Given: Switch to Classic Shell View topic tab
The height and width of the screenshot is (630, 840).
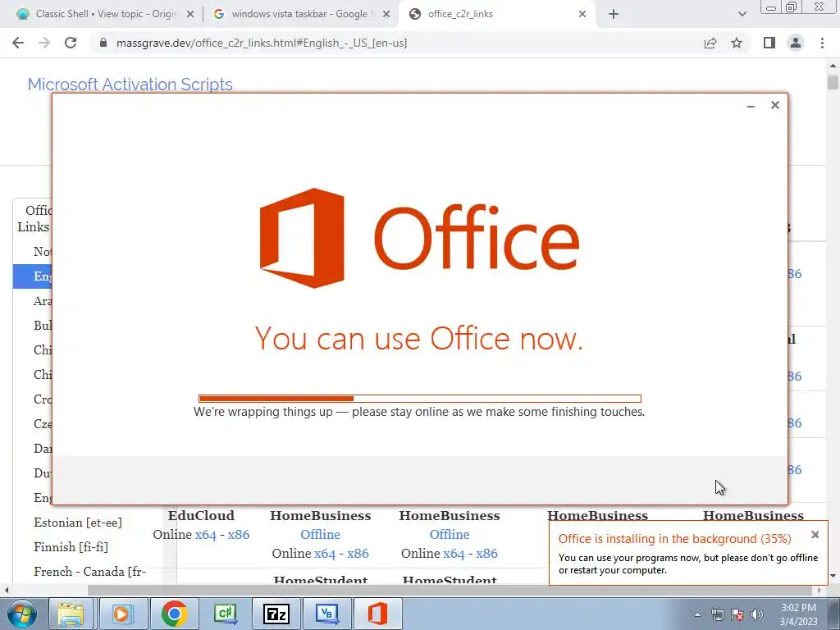Looking at the screenshot, I should 105,14.
